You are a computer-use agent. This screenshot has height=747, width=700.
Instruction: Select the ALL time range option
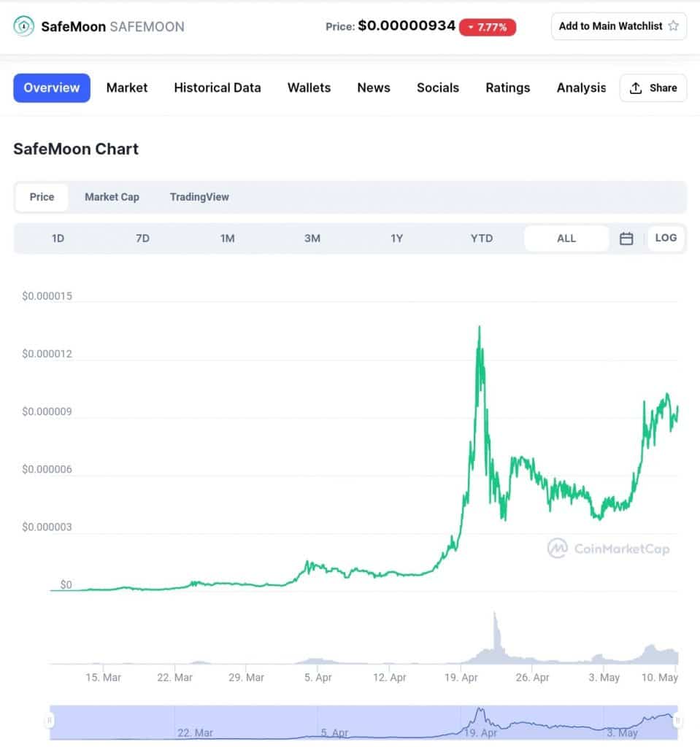pos(566,239)
